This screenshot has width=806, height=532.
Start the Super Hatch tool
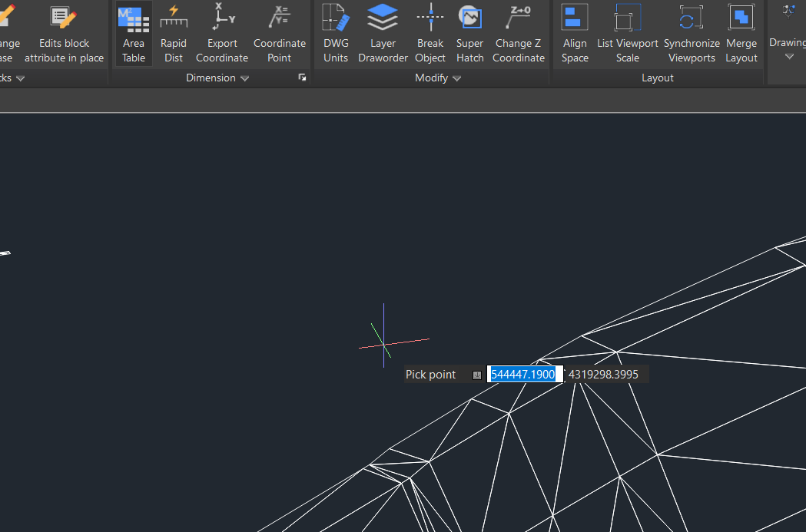pyautogui.click(x=469, y=34)
